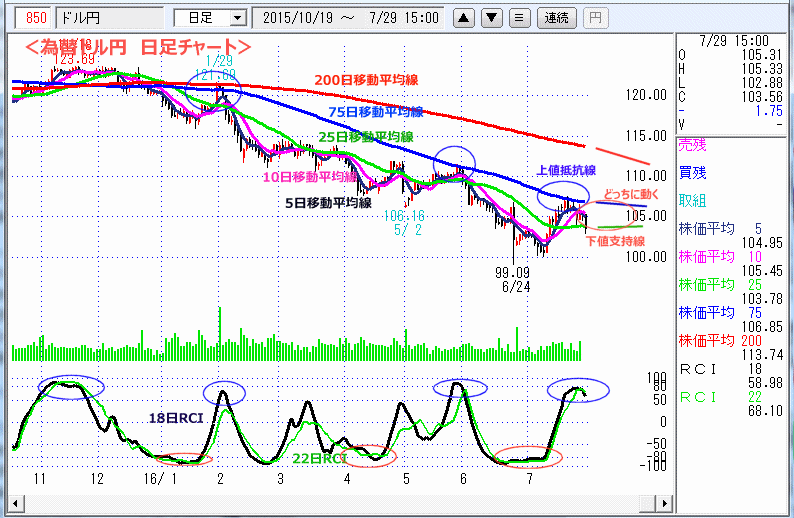Click the ドル円 symbol name field

(x=107, y=18)
